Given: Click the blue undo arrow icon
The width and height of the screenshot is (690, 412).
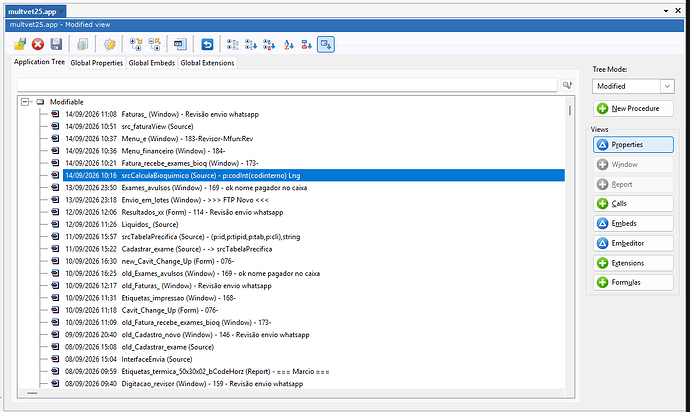Looking at the screenshot, I should (207, 44).
